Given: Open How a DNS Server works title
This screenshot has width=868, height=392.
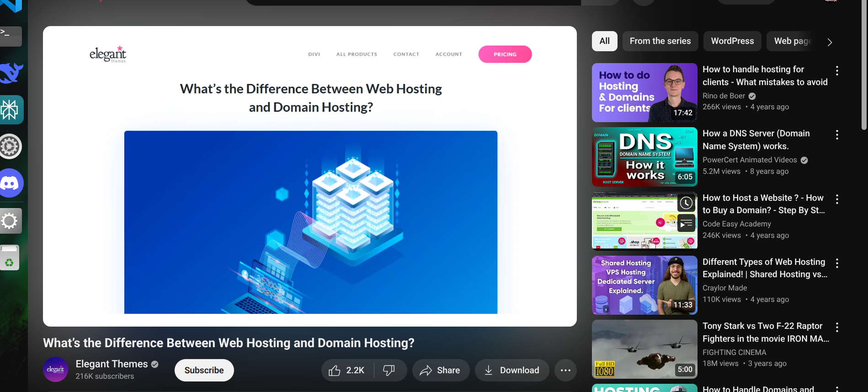Looking at the screenshot, I should [x=756, y=140].
